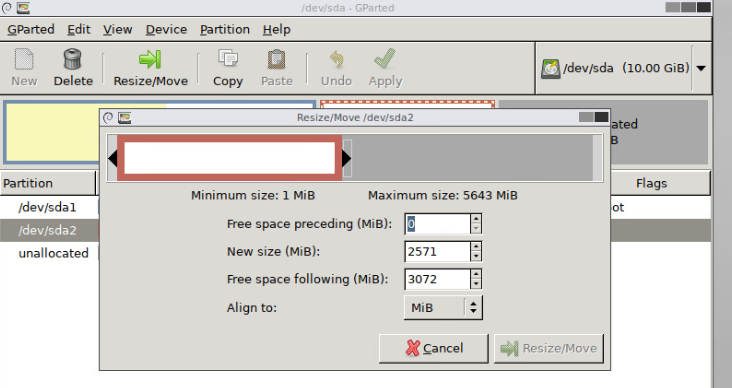The image size is (732, 388).
Task: Click the Cancel button in the dialog
Action: [434, 348]
